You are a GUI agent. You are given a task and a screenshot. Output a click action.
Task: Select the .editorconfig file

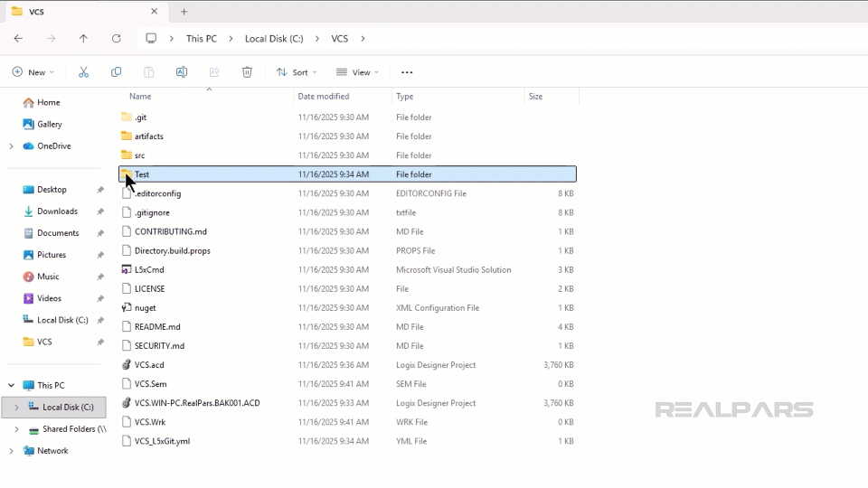(347, 193)
